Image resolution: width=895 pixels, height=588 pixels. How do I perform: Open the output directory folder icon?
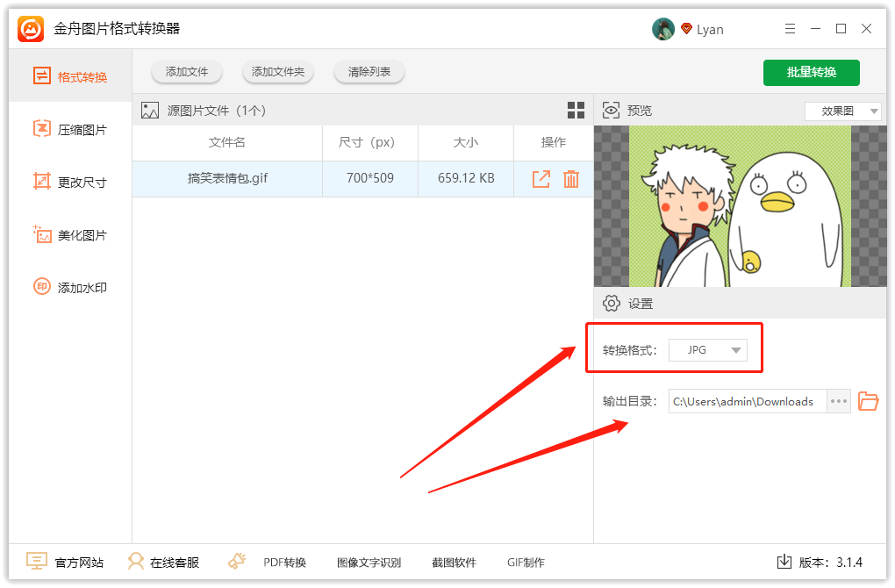868,401
